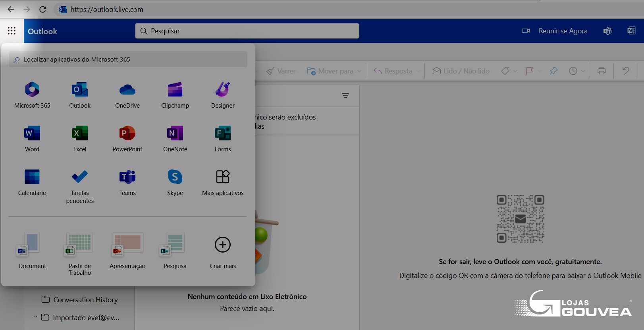Open Skype from the app launcher

tap(175, 182)
